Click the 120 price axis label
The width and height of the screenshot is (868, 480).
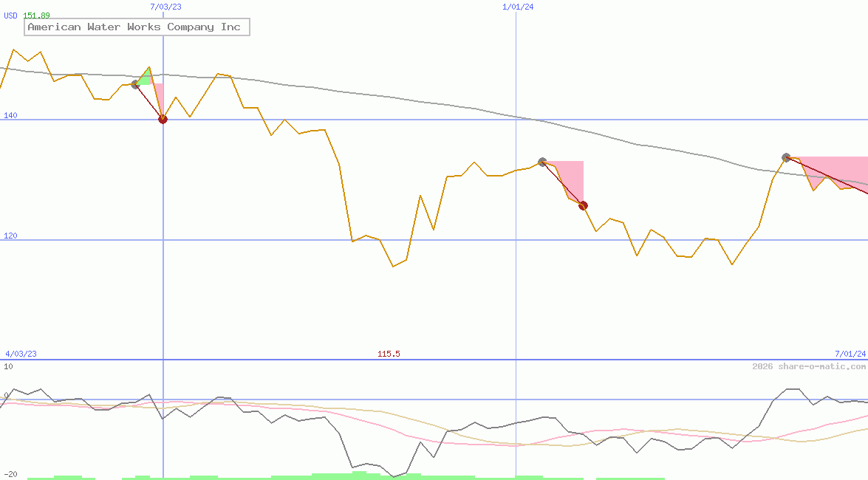(x=10, y=236)
